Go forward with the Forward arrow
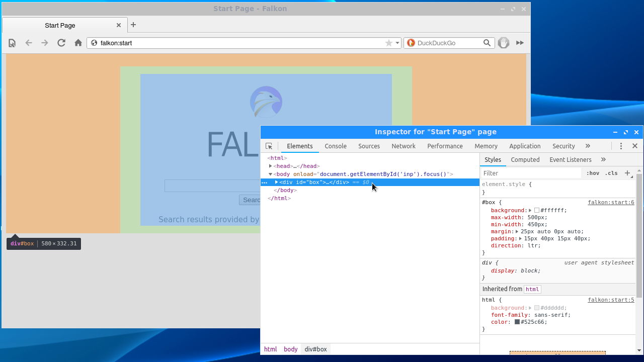The height and width of the screenshot is (362, 644). (45, 43)
